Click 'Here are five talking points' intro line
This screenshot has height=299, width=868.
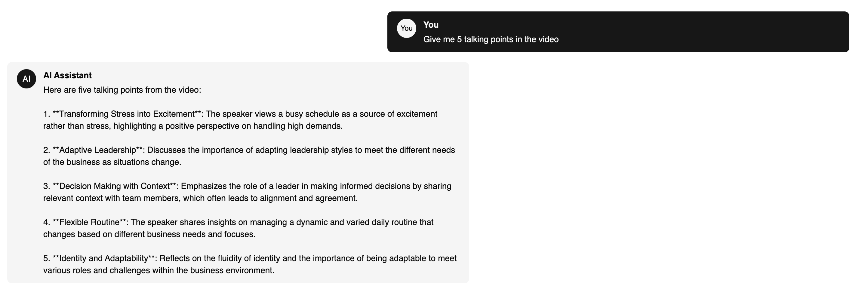point(122,90)
